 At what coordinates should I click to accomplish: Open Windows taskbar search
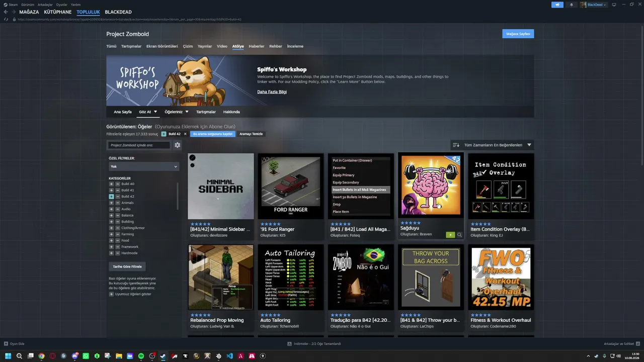(19, 356)
